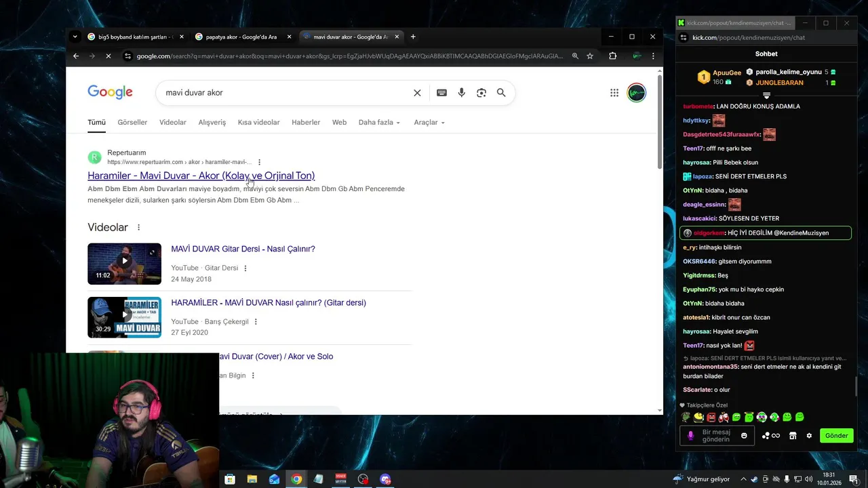Clear the Google search box text
Image resolution: width=868 pixels, height=488 pixels.
[417, 93]
